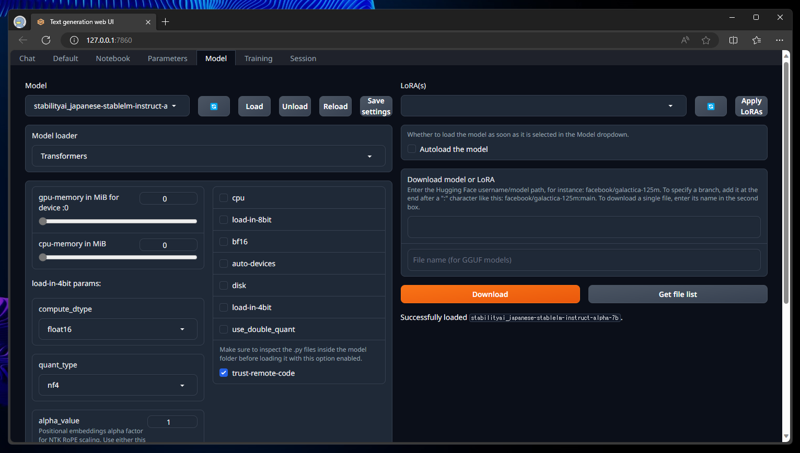This screenshot has width=800, height=453.
Task: Click File name for GGUF models field
Action: (584, 260)
